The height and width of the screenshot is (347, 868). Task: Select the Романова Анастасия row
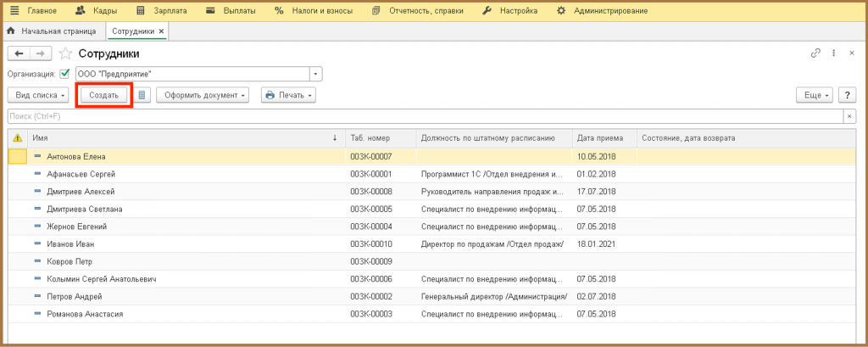(x=431, y=314)
